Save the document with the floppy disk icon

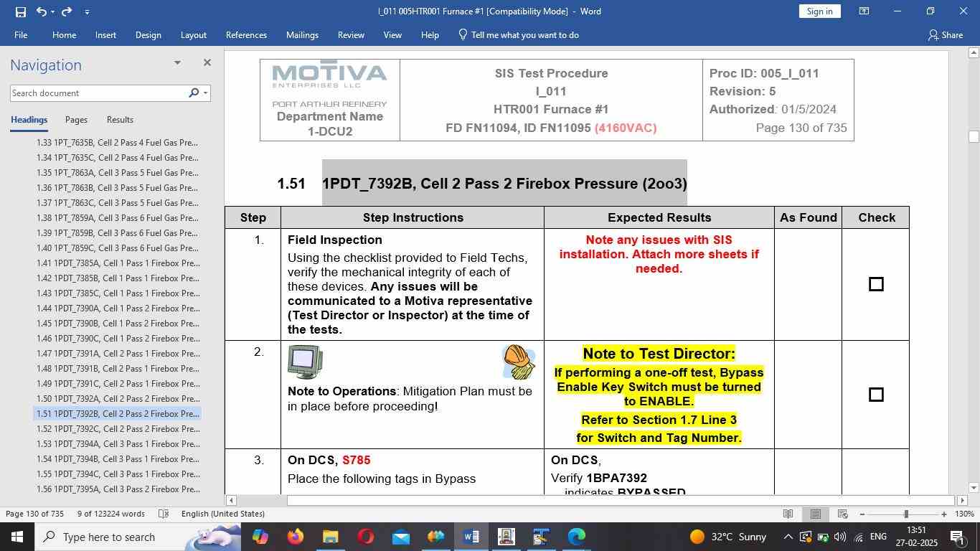click(20, 11)
